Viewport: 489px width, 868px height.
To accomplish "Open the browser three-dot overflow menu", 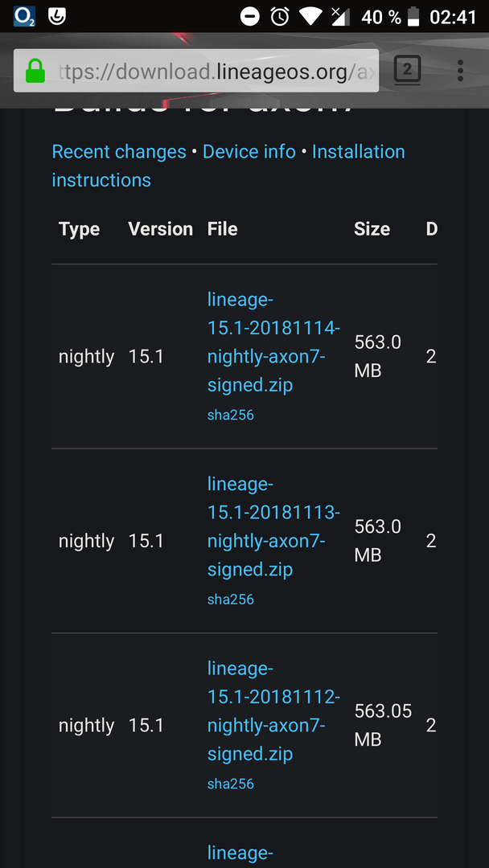I will coord(460,71).
